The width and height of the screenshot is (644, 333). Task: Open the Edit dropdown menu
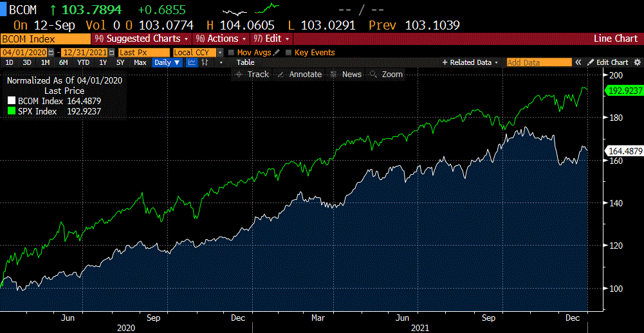271,39
